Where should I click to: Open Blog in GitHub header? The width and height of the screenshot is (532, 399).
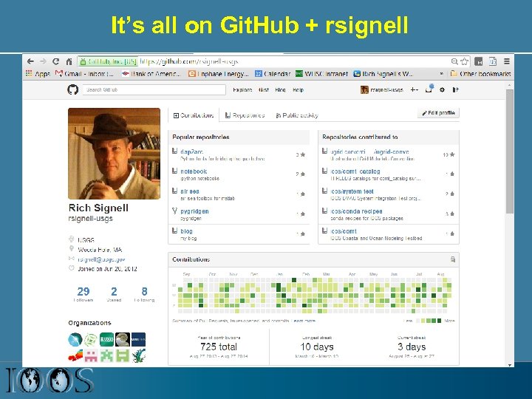coord(280,90)
